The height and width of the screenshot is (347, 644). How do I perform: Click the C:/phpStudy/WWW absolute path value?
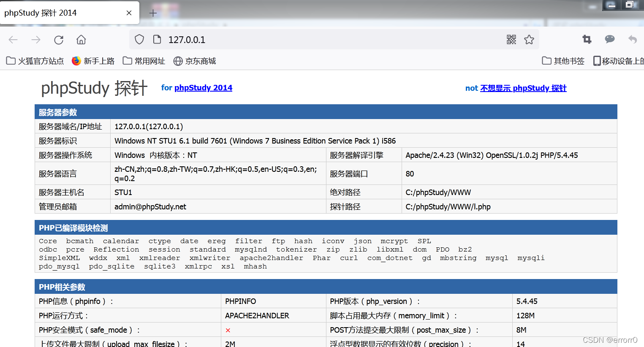438,192
